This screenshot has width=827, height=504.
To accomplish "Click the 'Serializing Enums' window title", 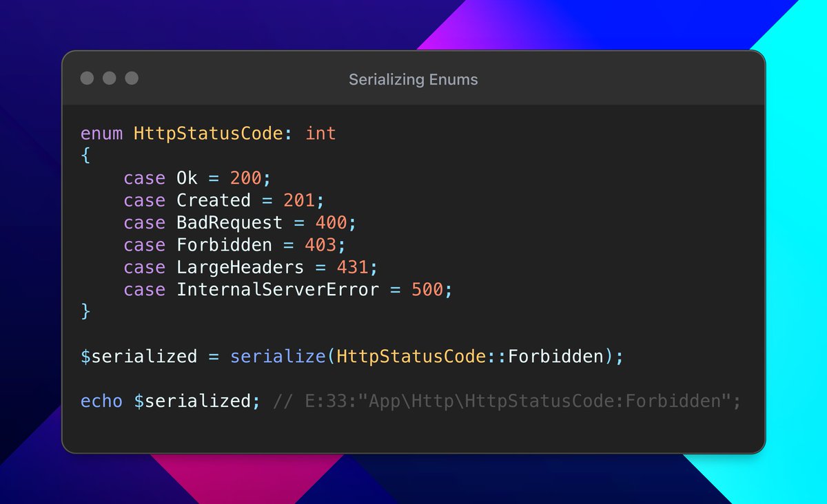I will [x=413, y=79].
